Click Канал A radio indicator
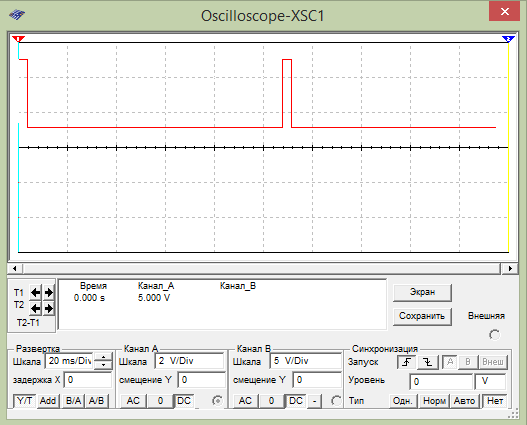The width and height of the screenshot is (527, 425). [x=217, y=401]
